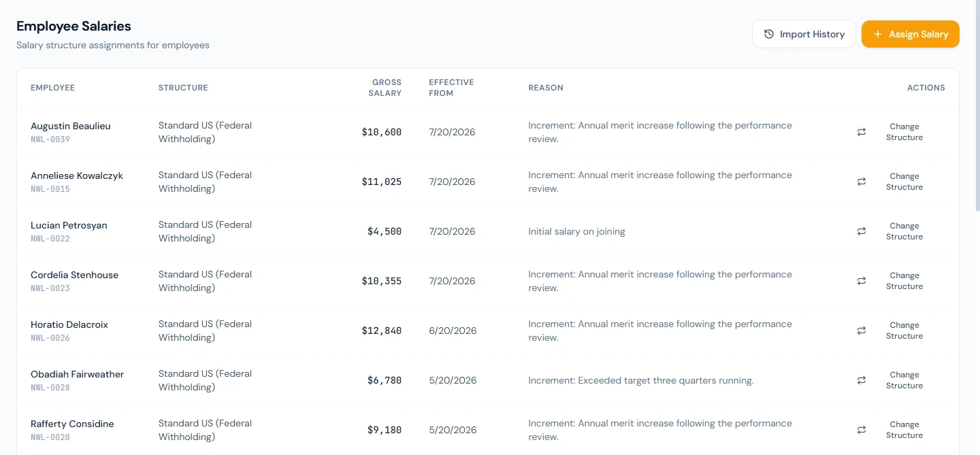980x455 pixels.
Task: Click gross salary $4,500
Action: click(385, 232)
